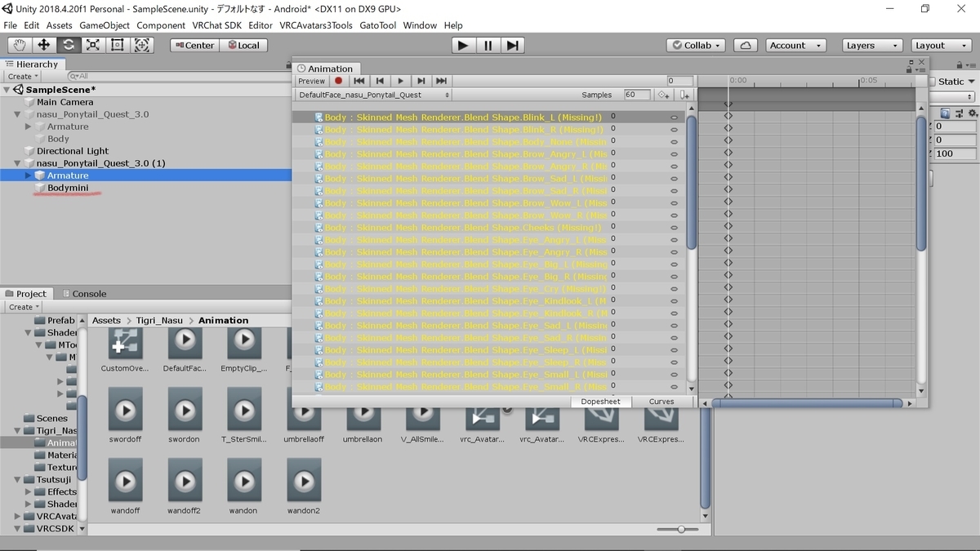
Task: Select the T_SterSmil... animation clip
Action: [243, 414]
